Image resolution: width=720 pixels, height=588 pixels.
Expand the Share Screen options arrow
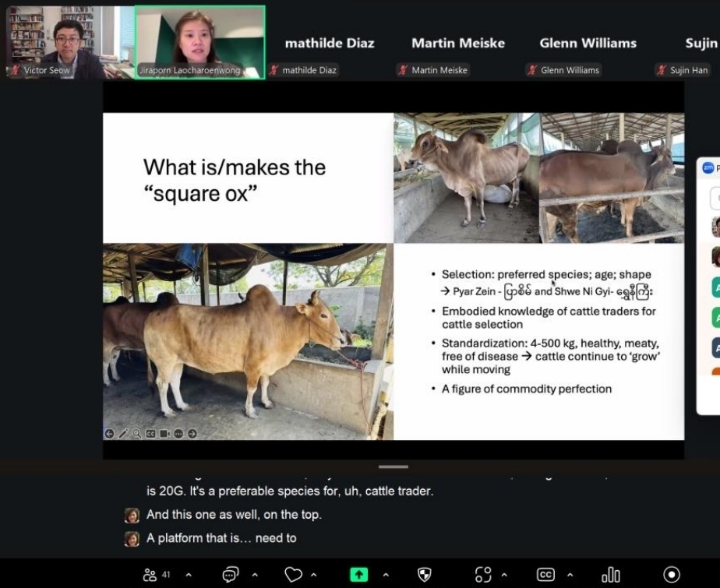pyautogui.click(x=383, y=575)
